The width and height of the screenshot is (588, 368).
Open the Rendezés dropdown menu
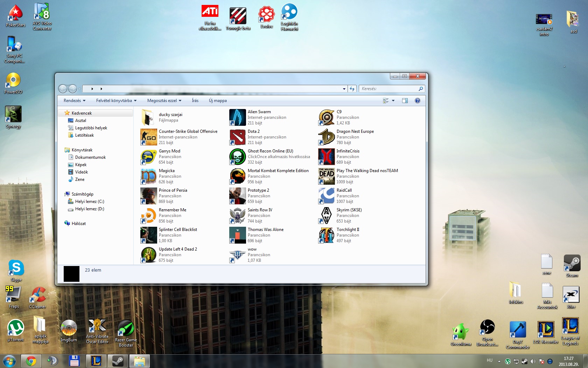pos(74,101)
